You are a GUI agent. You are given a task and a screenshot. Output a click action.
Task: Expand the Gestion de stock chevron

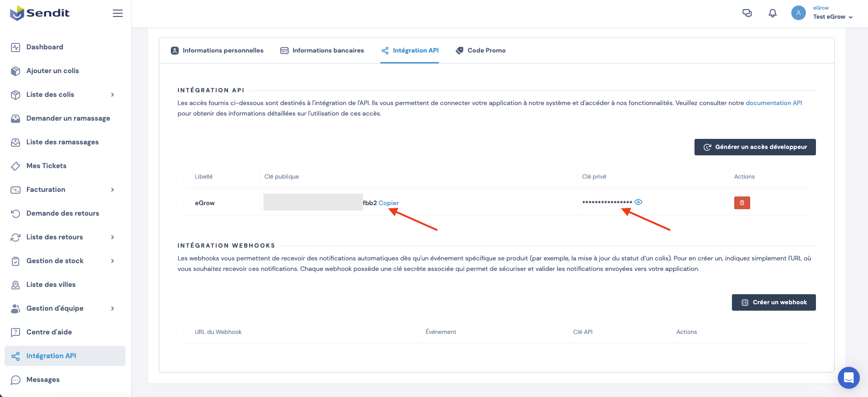pos(112,261)
